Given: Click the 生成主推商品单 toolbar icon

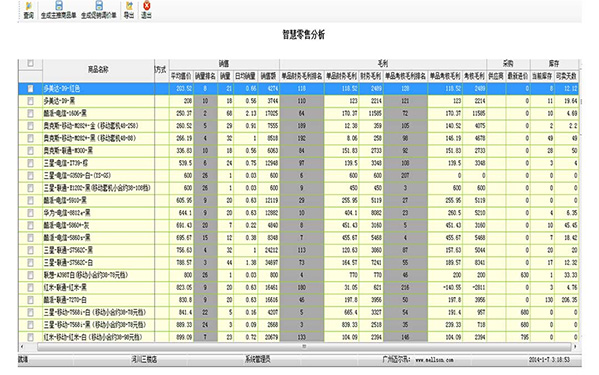Looking at the screenshot, I should [x=58, y=10].
